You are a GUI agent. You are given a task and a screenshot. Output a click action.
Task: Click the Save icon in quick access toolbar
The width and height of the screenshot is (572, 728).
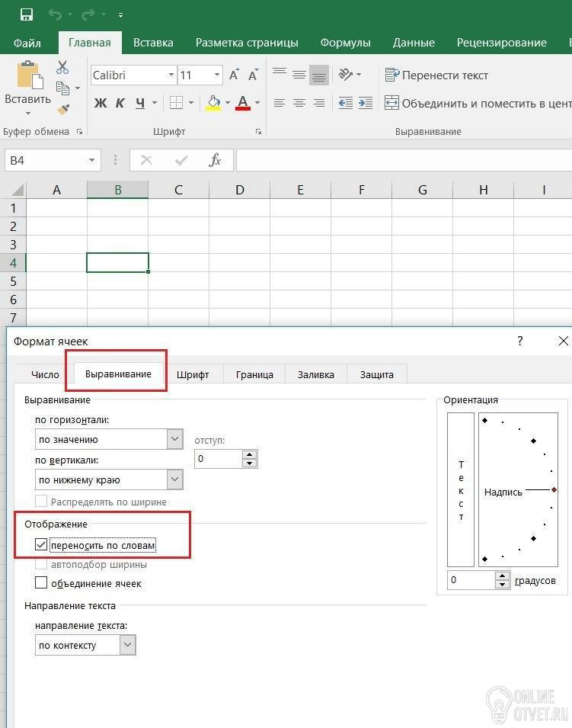point(27,14)
